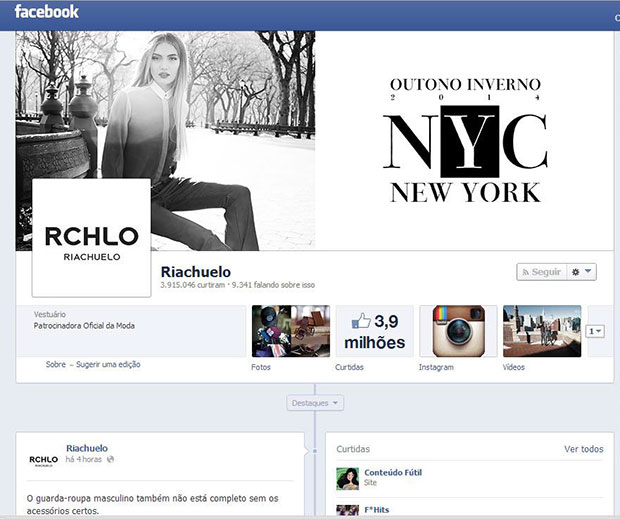Viewport: 620px width, 519px height.
Task: Open the Destaques dropdown
Action: coord(315,403)
